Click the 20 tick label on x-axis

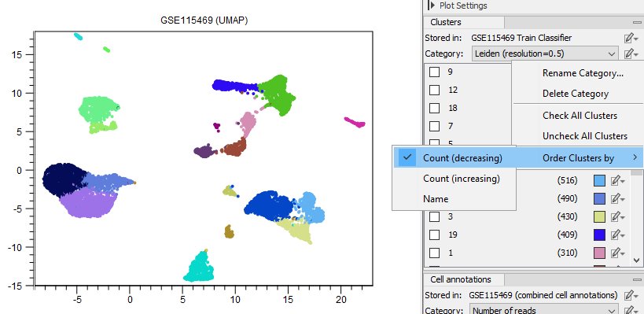341,300
